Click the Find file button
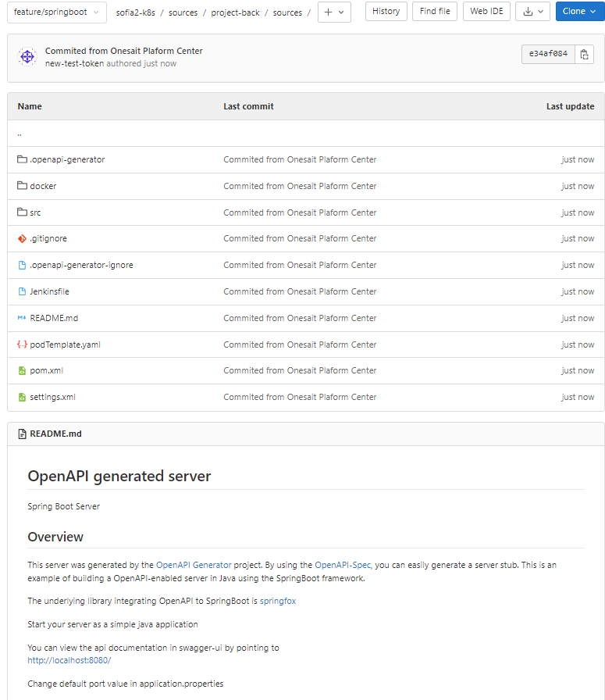The height and width of the screenshot is (700, 605). click(x=435, y=12)
